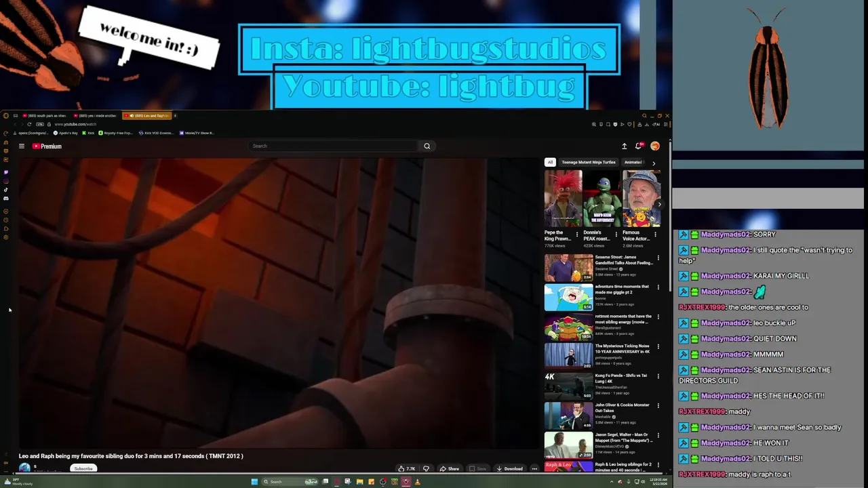
Task: Click the Save button under video
Action: point(477,468)
